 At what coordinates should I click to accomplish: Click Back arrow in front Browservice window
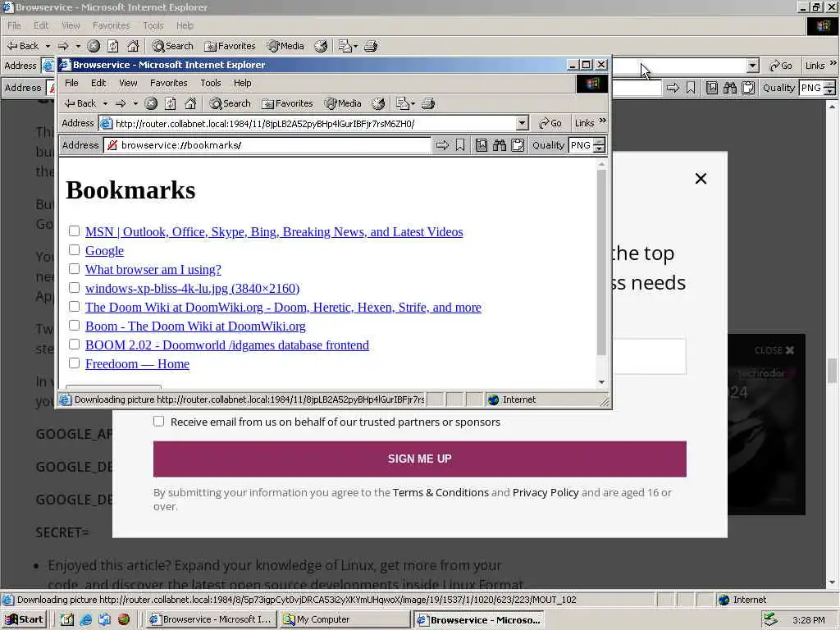tap(80, 103)
